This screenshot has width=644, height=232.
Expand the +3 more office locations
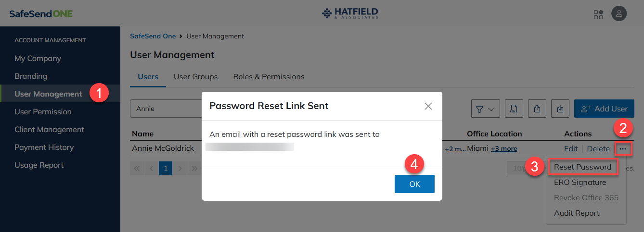point(504,149)
